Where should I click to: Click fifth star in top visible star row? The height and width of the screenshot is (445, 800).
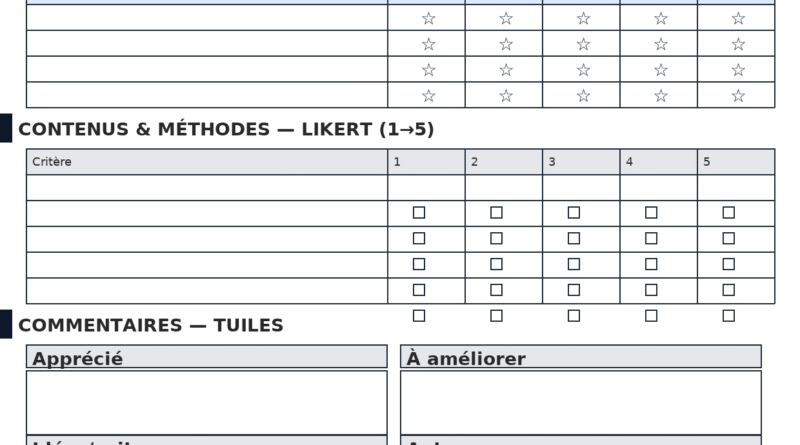pyautogui.click(x=738, y=18)
